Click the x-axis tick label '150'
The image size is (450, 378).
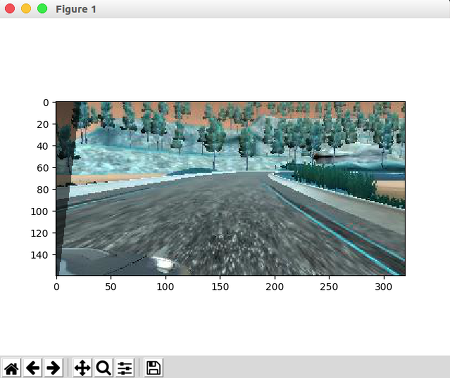(220, 287)
